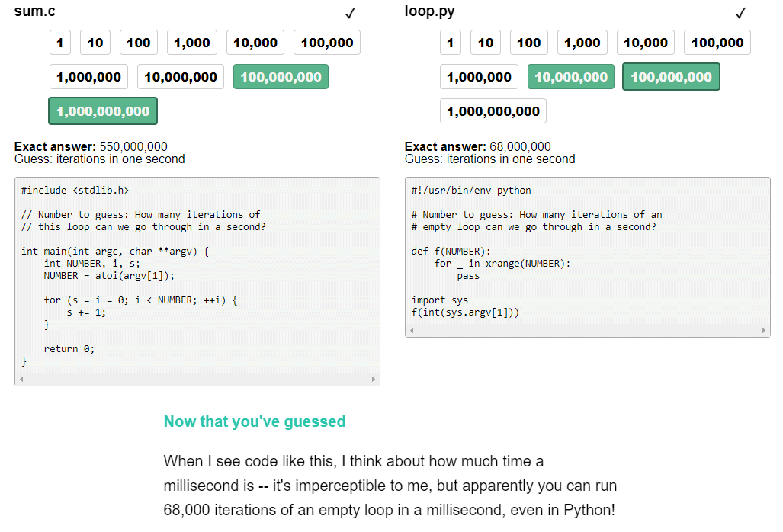Image resolution: width=783 pixels, height=532 pixels.
Task: Click left scroll arrow in sum.c code box
Action: coord(21,380)
